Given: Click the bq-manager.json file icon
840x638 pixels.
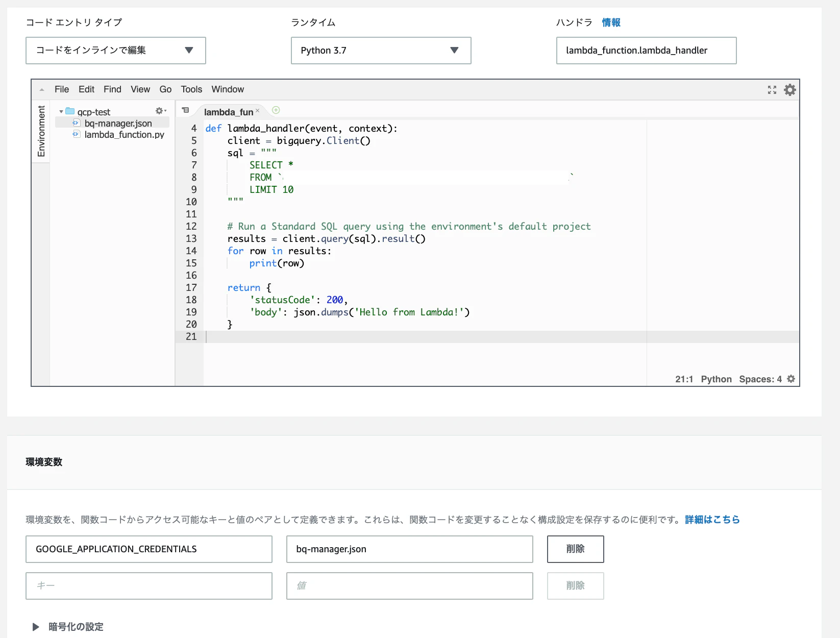Looking at the screenshot, I should (x=76, y=123).
